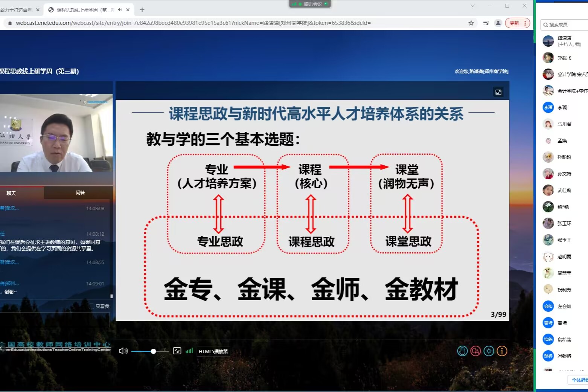
Task: Adjust the volume slider handle
Action: 153,351
